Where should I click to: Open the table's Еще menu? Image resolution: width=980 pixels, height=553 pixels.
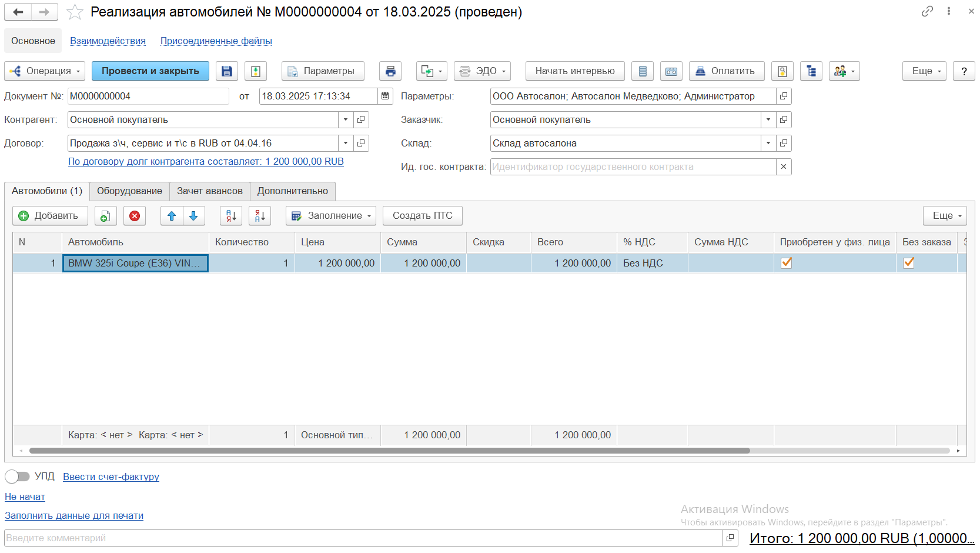pos(945,216)
